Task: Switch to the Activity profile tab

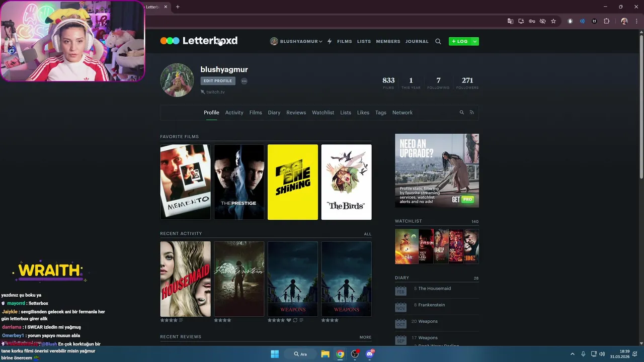Action: tap(234, 113)
